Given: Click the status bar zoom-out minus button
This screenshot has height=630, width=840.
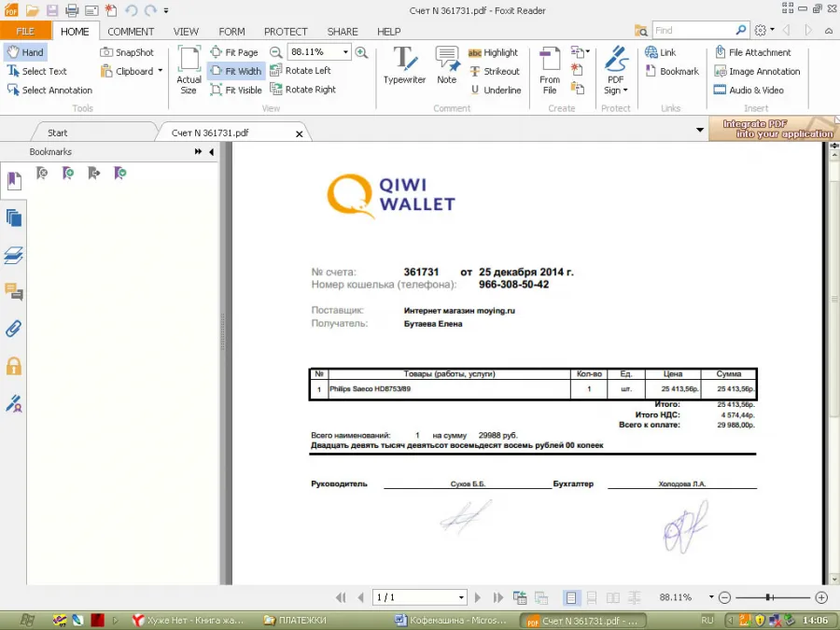Looking at the screenshot, I should pos(724,596).
